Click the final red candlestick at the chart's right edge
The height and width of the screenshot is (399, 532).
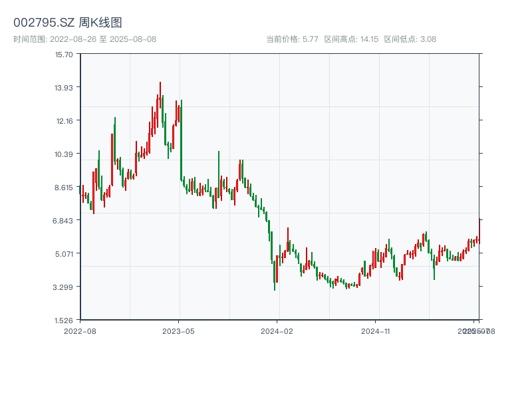pos(479,231)
